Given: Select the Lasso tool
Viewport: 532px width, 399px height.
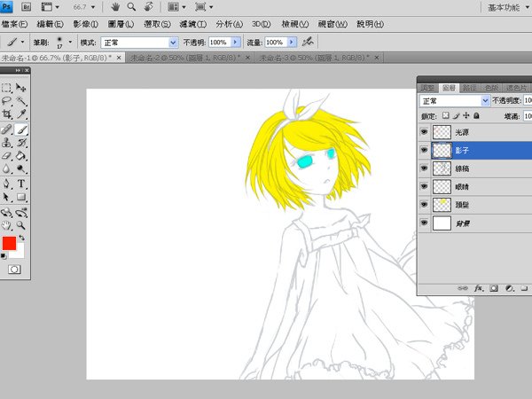Looking at the screenshot, I should [x=6, y=101].
